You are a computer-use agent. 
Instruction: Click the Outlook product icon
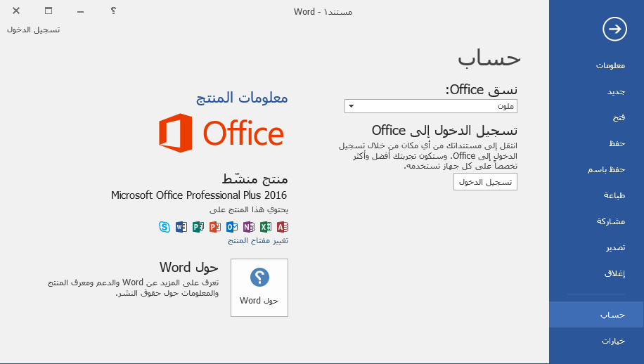tap(231, 226)
